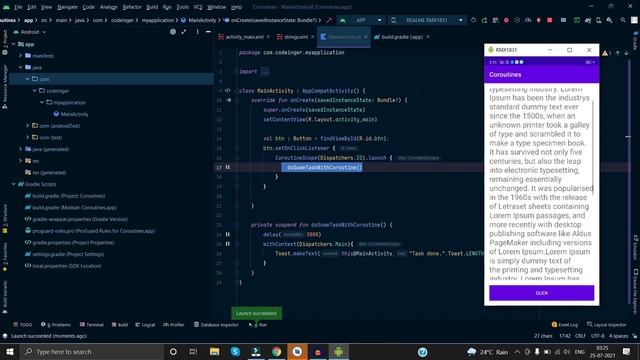This screenshot has height=360, width=640.
Task: Open the Profiler tool window
Action: (x=174, y=325)
